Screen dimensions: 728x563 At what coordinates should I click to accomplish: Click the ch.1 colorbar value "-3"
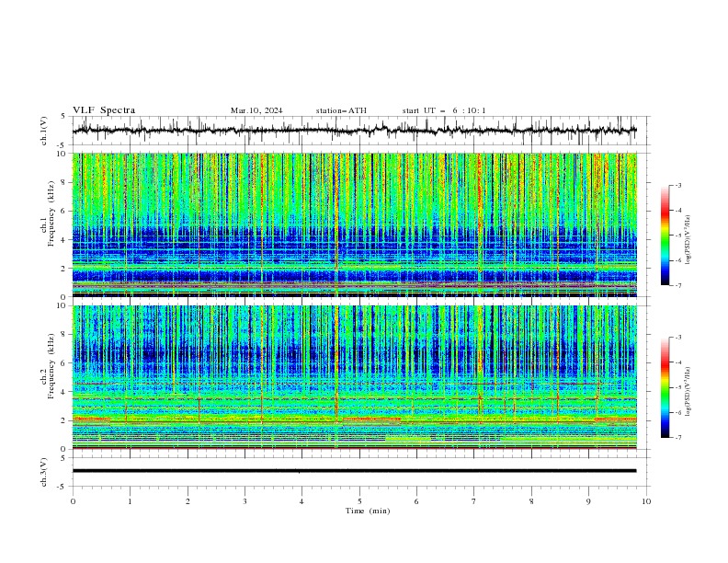pyautogui.click(x=678, y=185)
